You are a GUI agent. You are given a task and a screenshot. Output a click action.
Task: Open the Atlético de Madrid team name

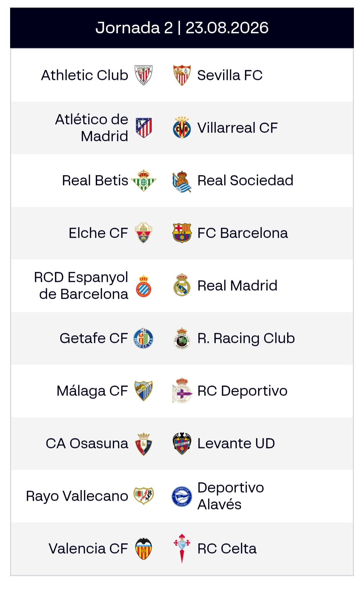pos(92,128)
